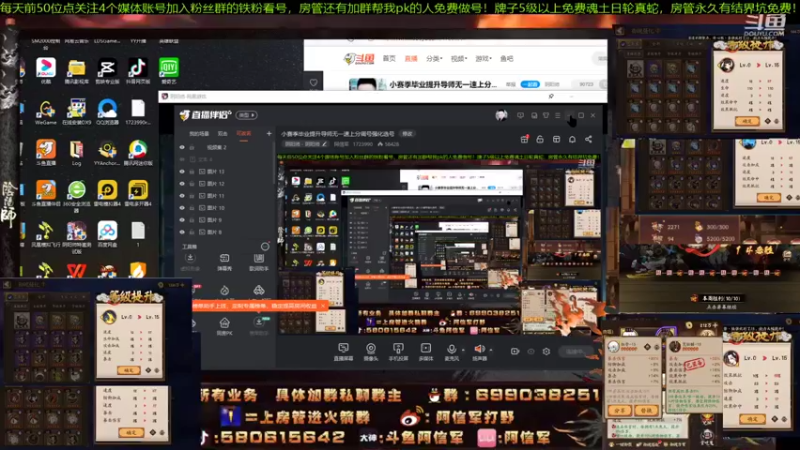Image resolution: width=800 pixels, height=450 pixels.
Task: Open the 爱奇艺 QIY desktop shortcut
Action: pyautogui.click(x=168, y=70)
